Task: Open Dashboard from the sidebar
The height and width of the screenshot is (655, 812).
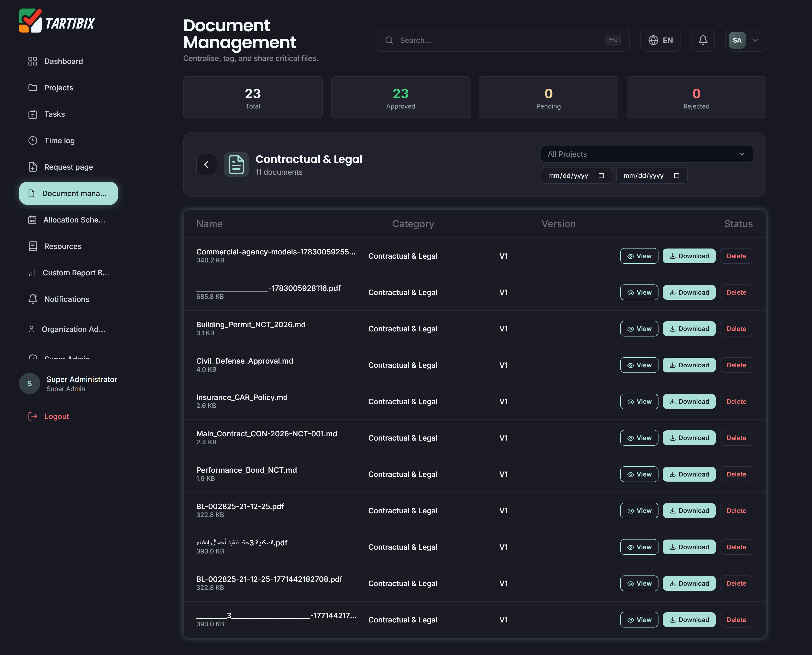Action: point(68,61)
